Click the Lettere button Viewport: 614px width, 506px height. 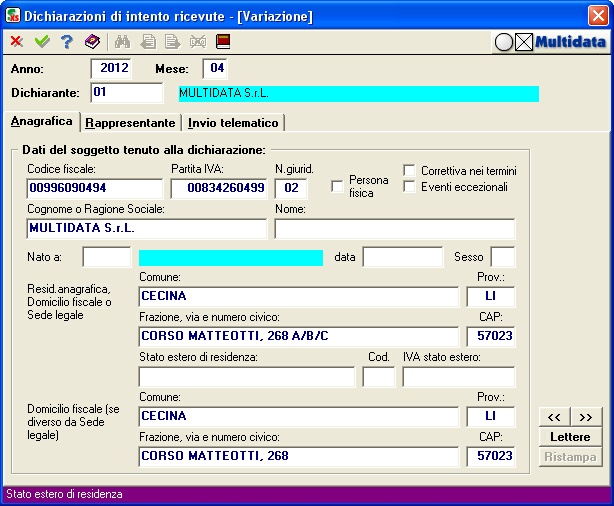coord(570,437)
